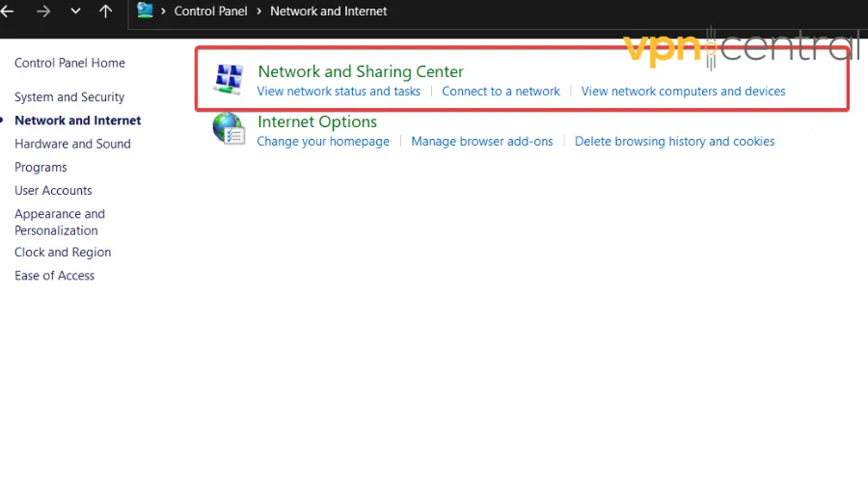
Task: Select Network and Internet breadcrumb
Action: (328, 11)
